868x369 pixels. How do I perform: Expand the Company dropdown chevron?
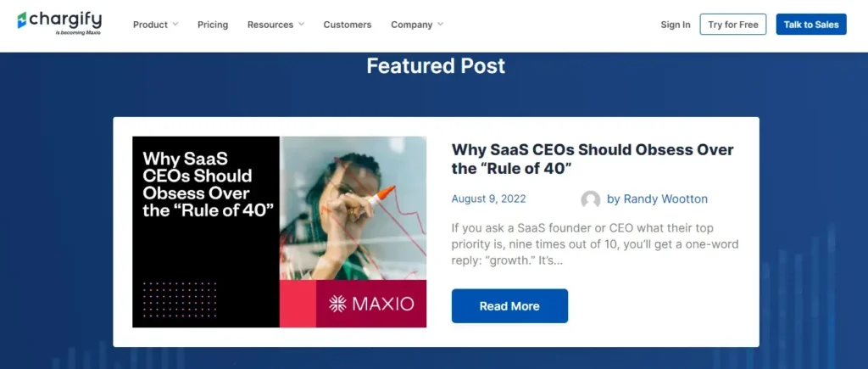tap(440, 25)
